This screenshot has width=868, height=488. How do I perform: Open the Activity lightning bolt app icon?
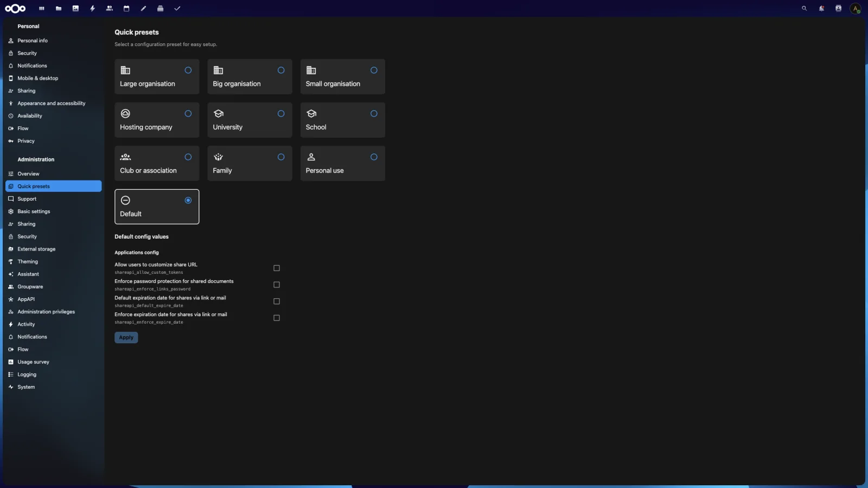pos(93,8)
